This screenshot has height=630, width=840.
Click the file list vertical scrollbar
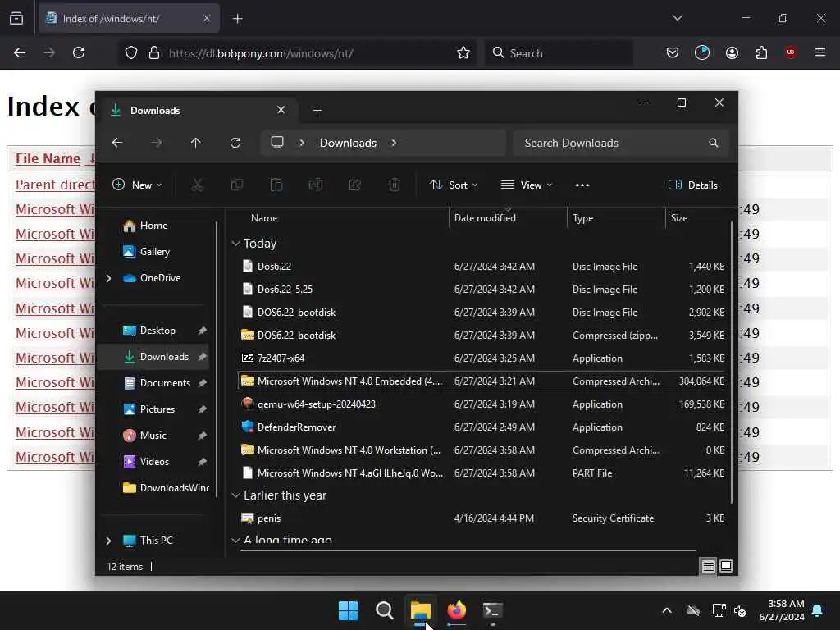coord(732,363)
